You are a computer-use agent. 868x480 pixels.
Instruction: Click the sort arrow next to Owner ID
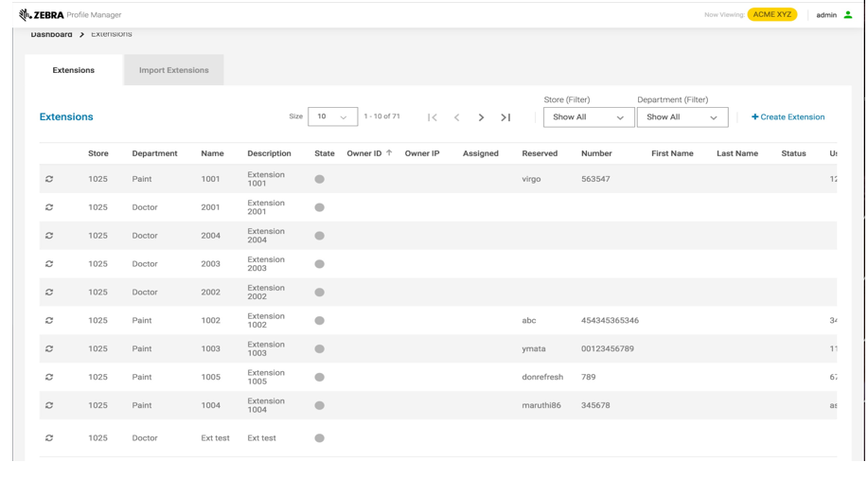coord(389,152)
